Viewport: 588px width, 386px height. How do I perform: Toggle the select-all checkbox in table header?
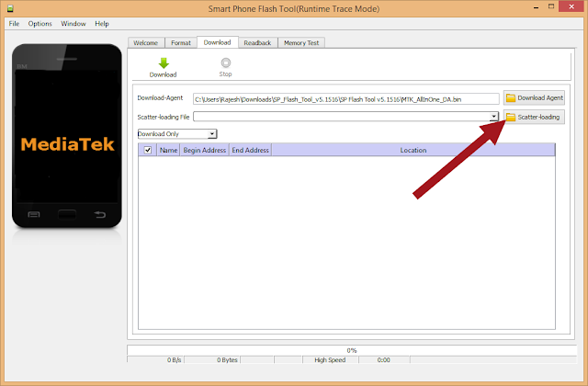[148, 150]
